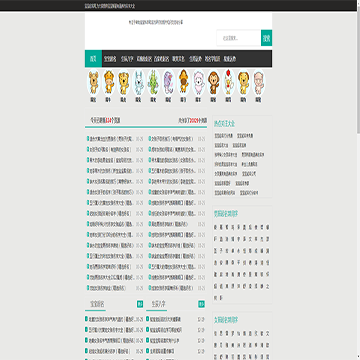Click the purple snake zodiac icon

(169, 82)
